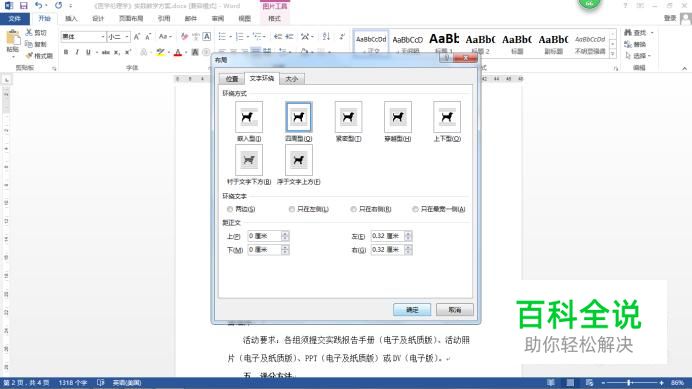Open the 页面布局 page layout ribbon tab
692x389 pixels.
[131, 19]
